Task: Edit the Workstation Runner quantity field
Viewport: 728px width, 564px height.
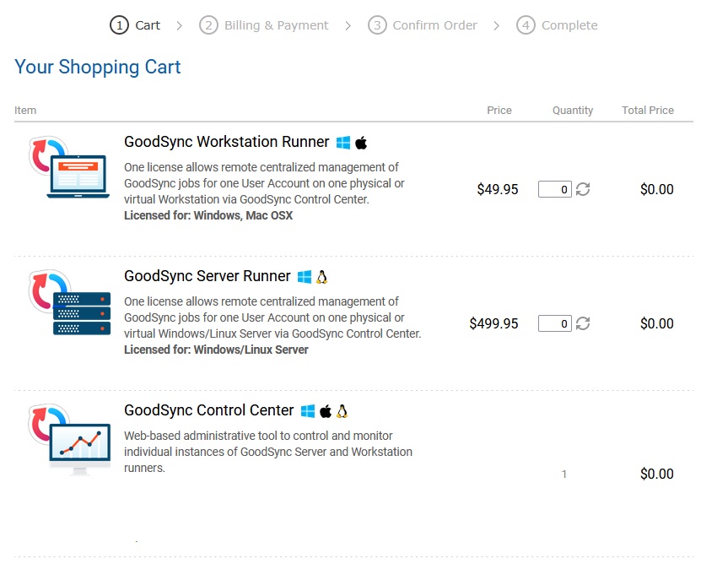Action: [x=555, y=189]
